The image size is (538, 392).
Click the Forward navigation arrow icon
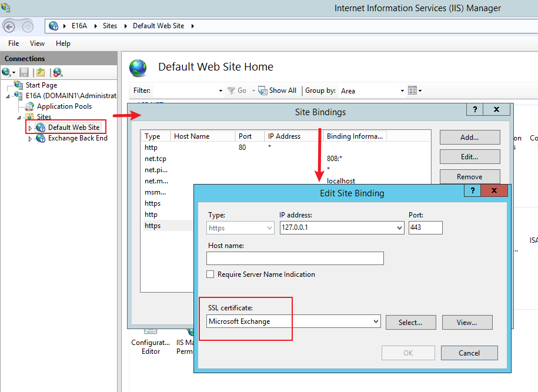pos(28,26)
